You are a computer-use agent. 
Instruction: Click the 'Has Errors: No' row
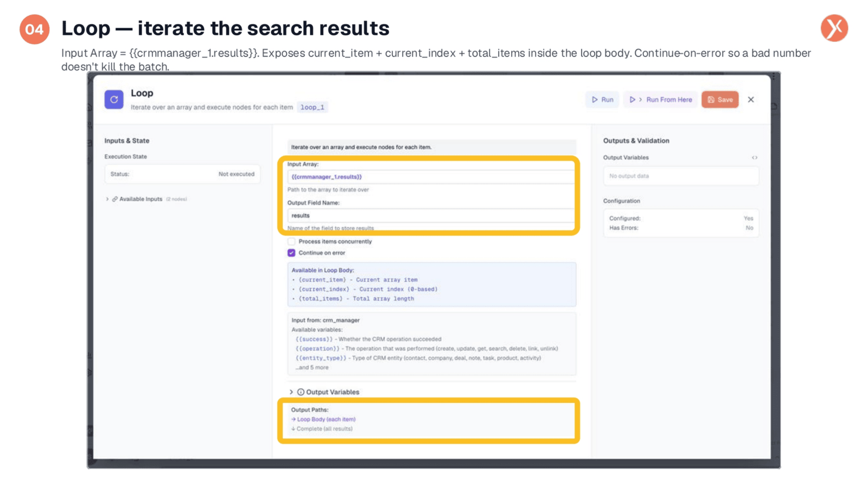681,228
